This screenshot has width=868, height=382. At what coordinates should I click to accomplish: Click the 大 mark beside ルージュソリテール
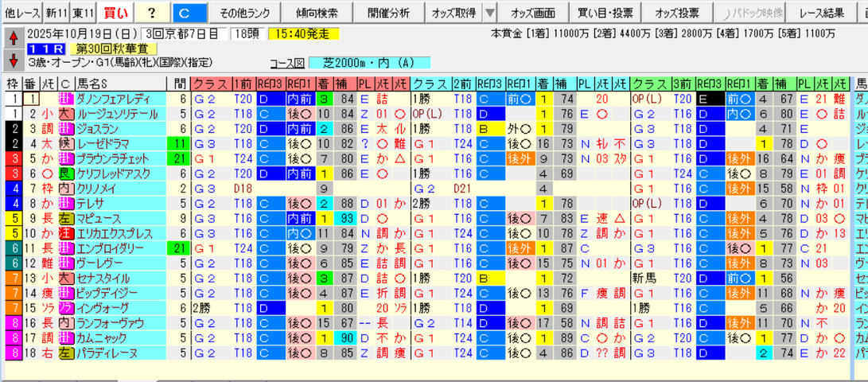click(65, 114)
